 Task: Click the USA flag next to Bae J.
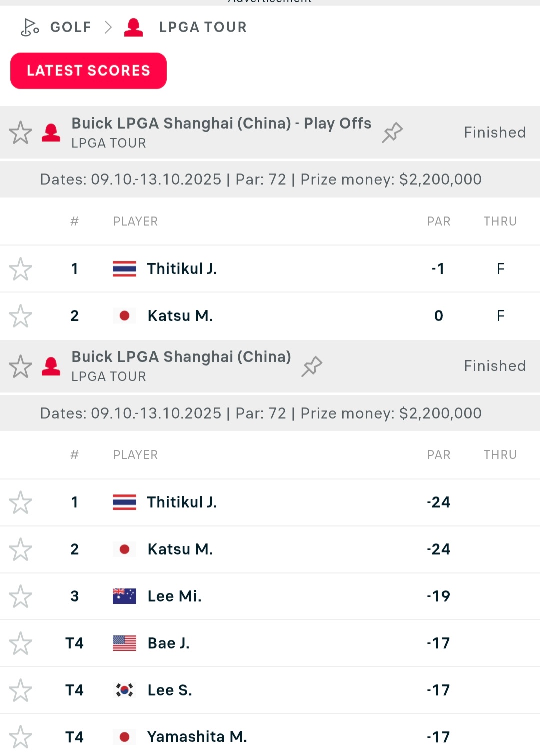(124, 643)
